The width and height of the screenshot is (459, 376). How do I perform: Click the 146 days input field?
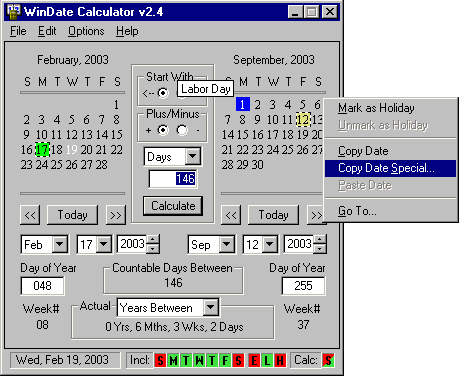point(173,179)
